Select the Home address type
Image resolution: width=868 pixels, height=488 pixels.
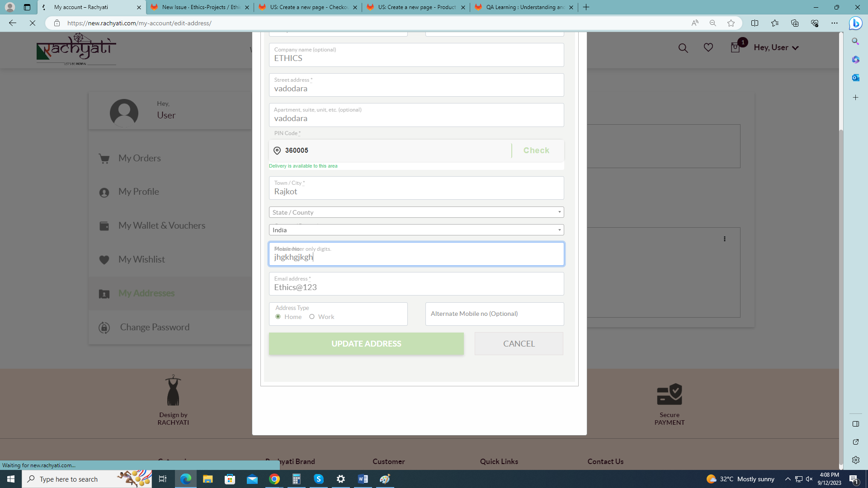coord(278,317)
